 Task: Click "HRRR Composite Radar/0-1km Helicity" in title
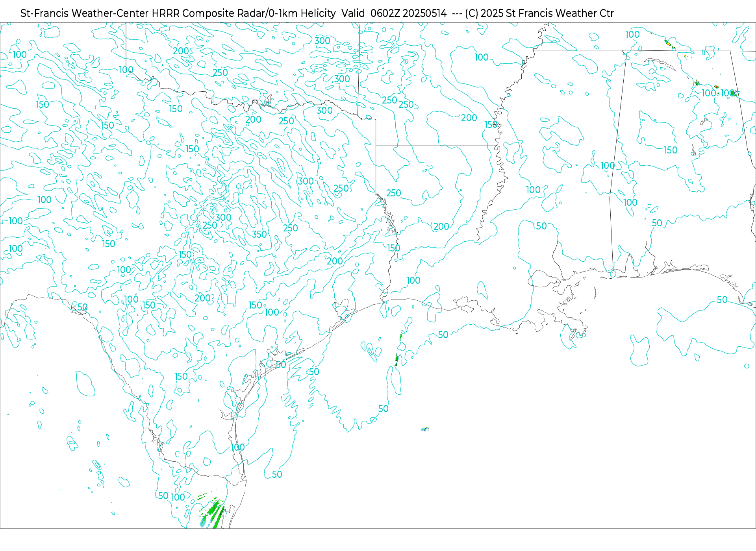tap(244, 13)
